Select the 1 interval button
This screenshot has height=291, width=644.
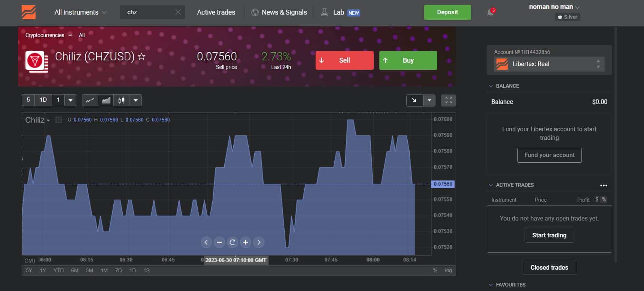coord(58,100)
